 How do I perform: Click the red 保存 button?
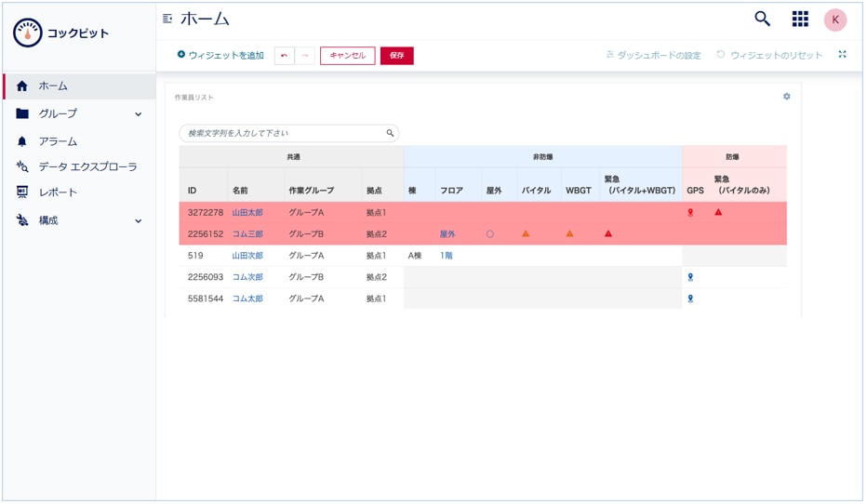[x=397, y=55]
